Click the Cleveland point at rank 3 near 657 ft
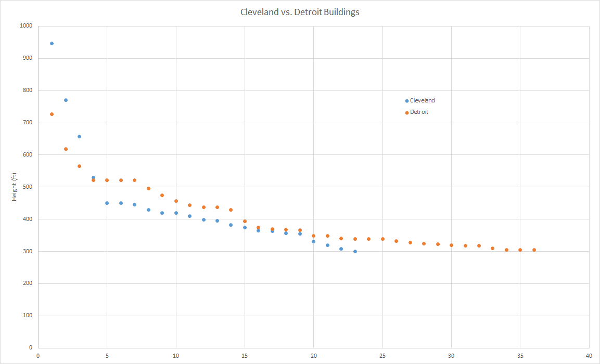 tap(79, 136)
